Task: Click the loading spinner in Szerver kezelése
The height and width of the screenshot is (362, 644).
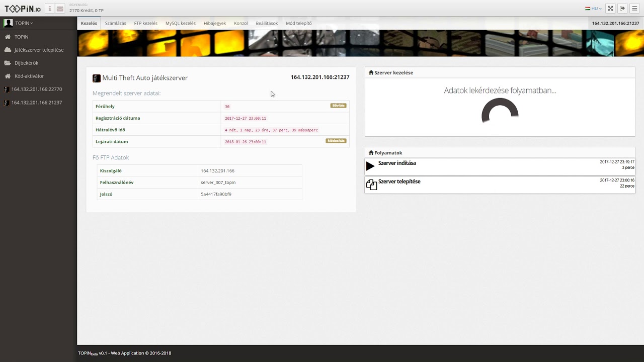Action: [x=500, y=111]
